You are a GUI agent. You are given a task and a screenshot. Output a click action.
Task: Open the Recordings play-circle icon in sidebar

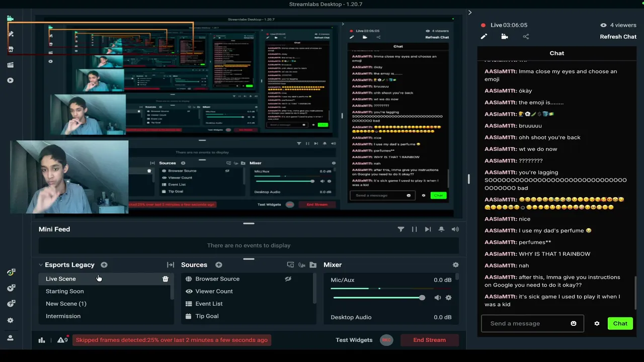coord(11,80)
